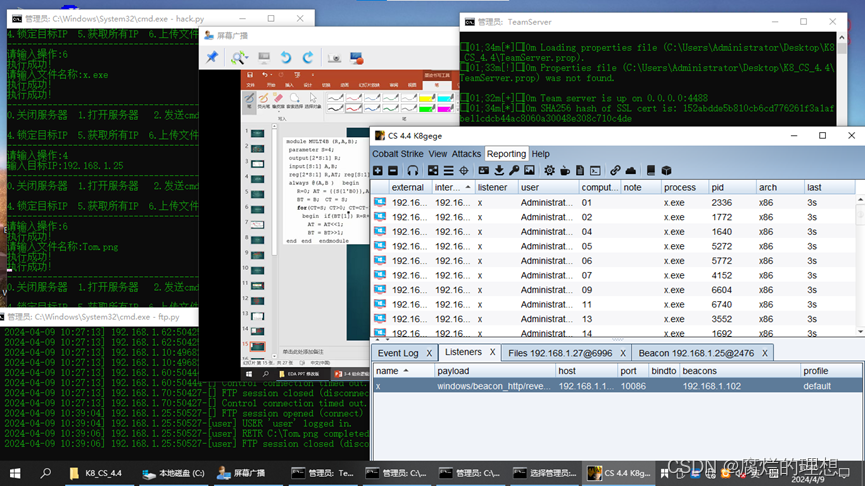Screen dimensions: 865x486
Task: Open the Attacks menu
Action: [466, 154]
